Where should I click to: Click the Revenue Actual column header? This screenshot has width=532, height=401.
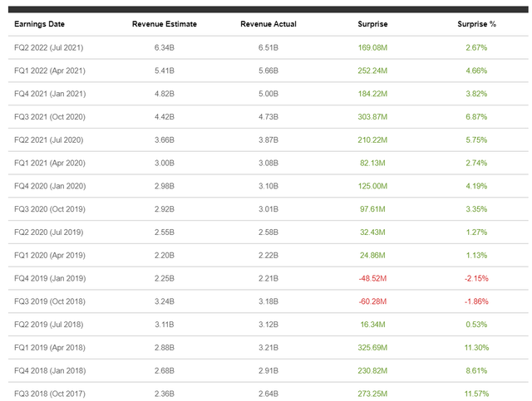pyautogui.click(x=268, y=24)
